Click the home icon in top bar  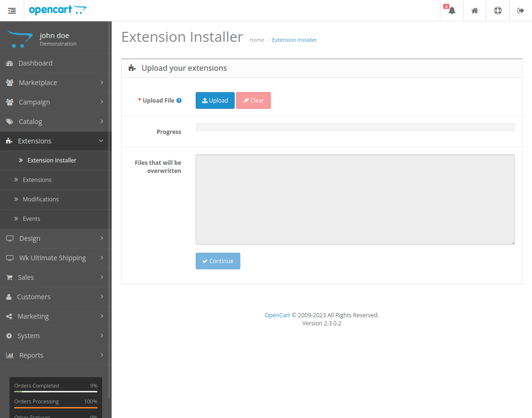tap(474, 10)
